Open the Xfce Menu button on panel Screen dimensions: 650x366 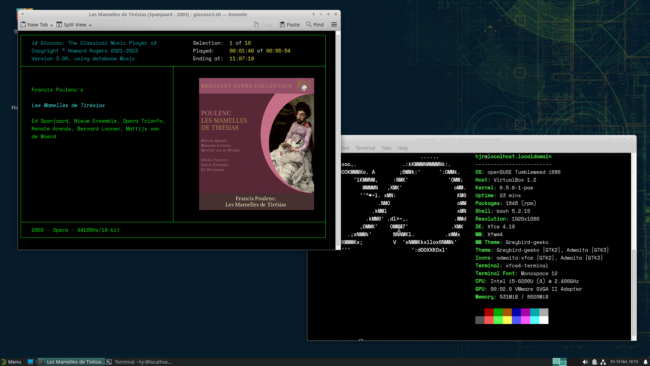(x=11, y=362)
